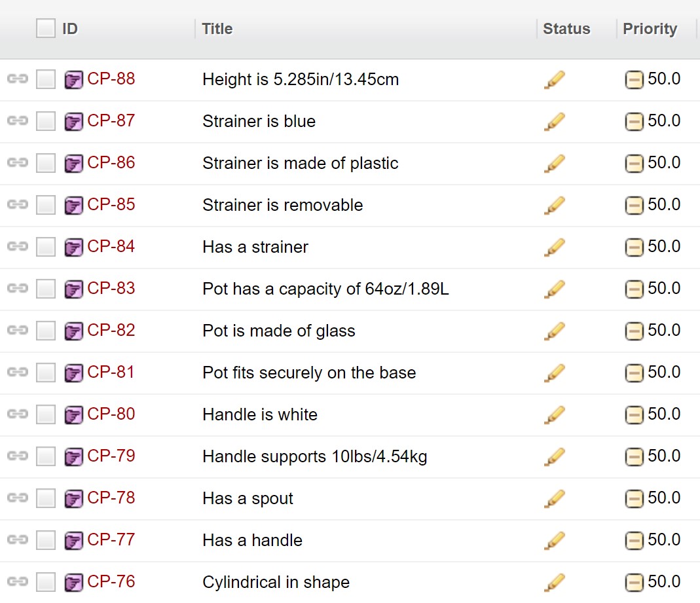This screenshot has width=700, height=603.
Task: Check the checkbox for CP-84
Action: point(45,247)
